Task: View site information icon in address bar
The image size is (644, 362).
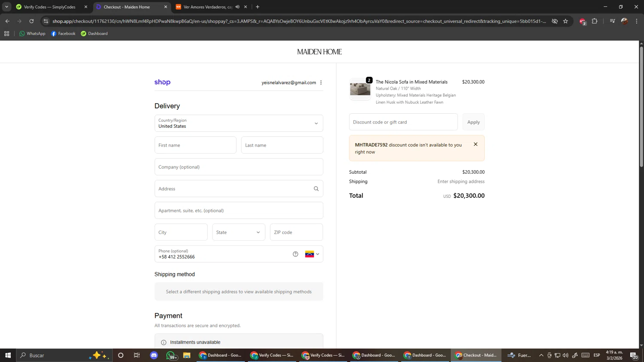Action: point(46,21)
